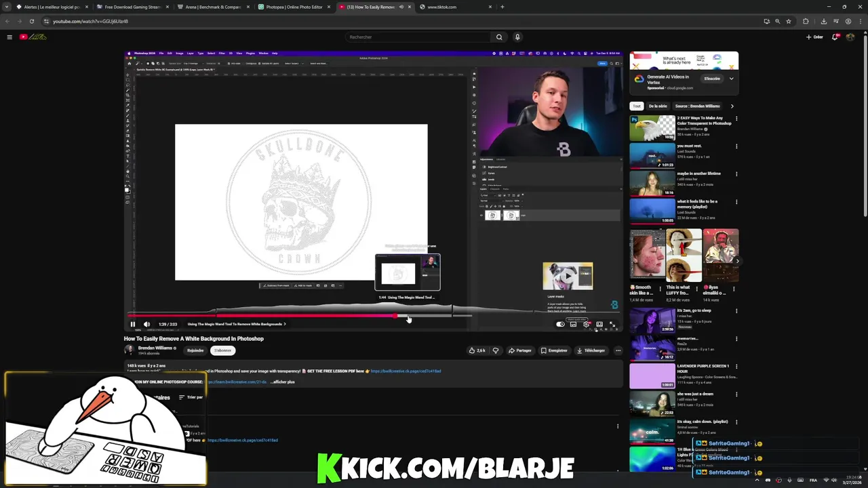Enter fullscreen mode
Viewport: 868px width, 488px height.
pos(612,324)
